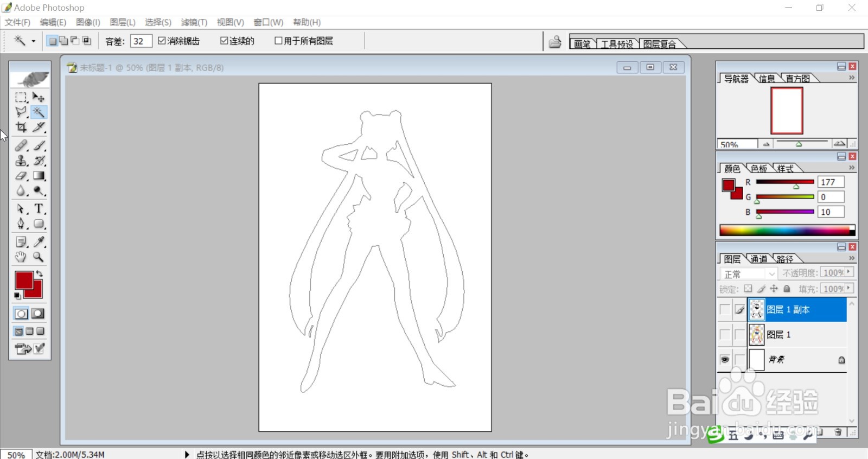The image size is (868, 459).
Task: Enable 用于所有图层 checkbox
Action: [x=278, y=41]
